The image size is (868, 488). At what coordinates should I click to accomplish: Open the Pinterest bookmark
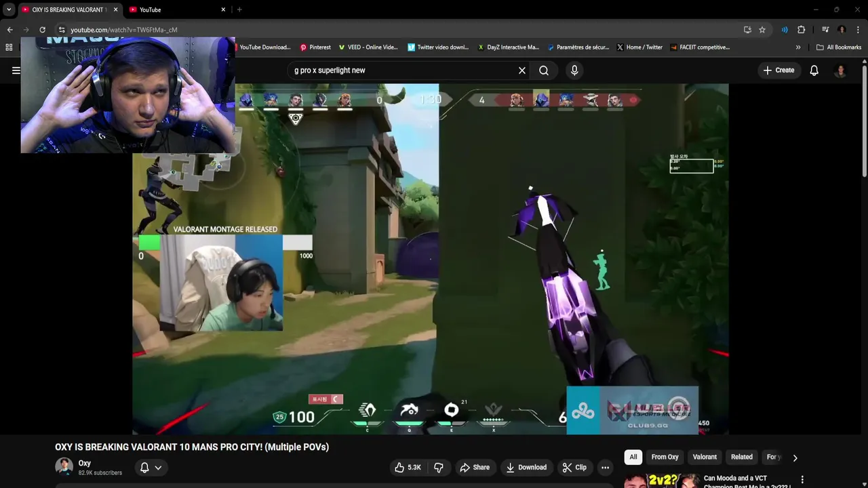[315, 47]
